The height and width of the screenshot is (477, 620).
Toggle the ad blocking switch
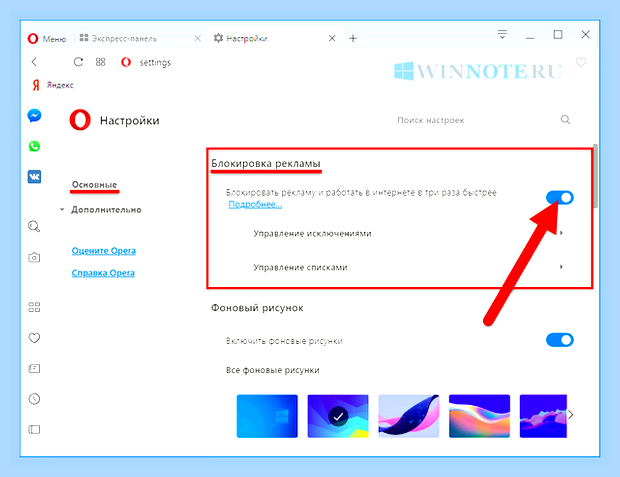pos(560,197)
